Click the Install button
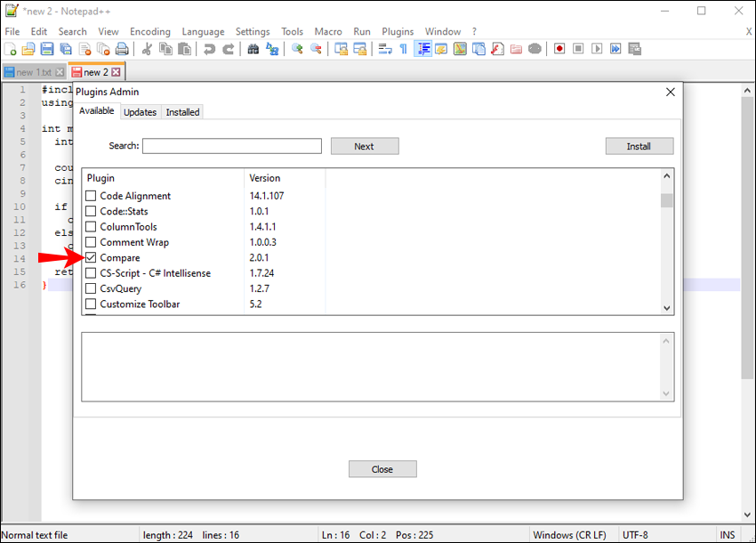756x543 pixels. [639, 146]
